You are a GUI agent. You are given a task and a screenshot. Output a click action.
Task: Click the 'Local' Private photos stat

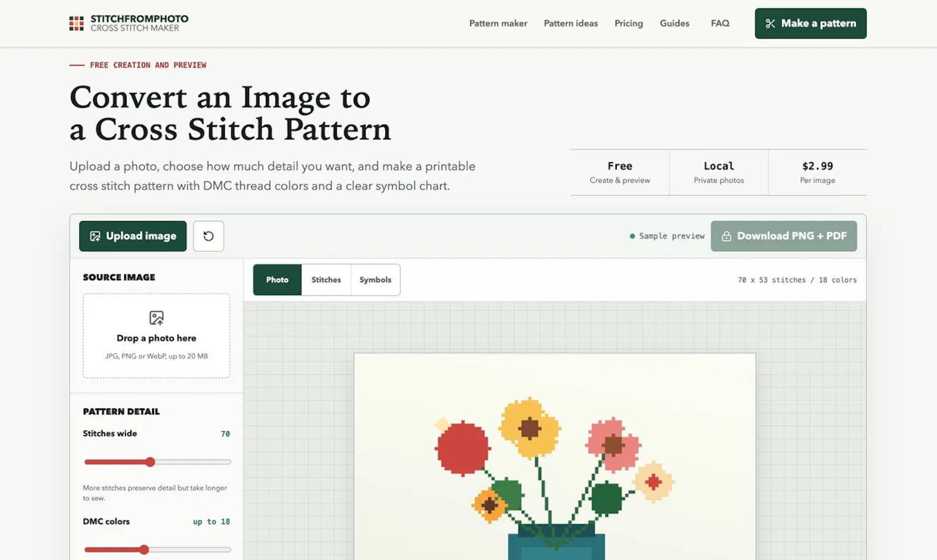click(719, 173)
